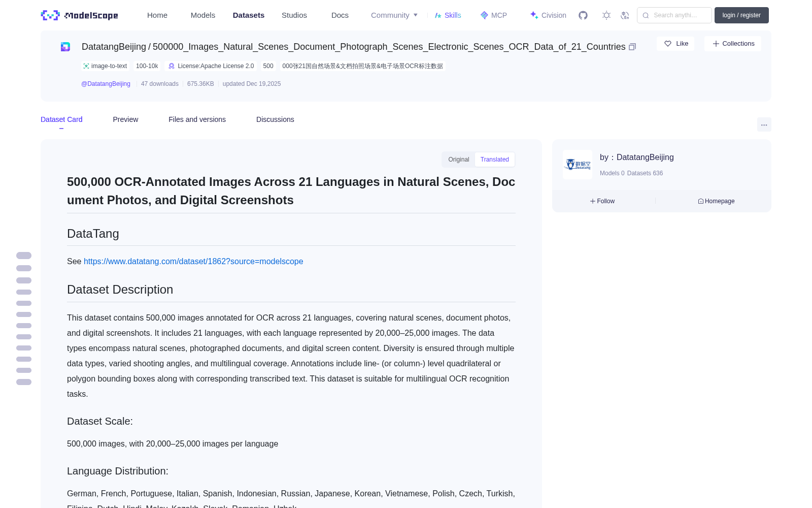Open the Civision nav link
This screenshot has height=508, width=812.
click(x=548, y=15)
